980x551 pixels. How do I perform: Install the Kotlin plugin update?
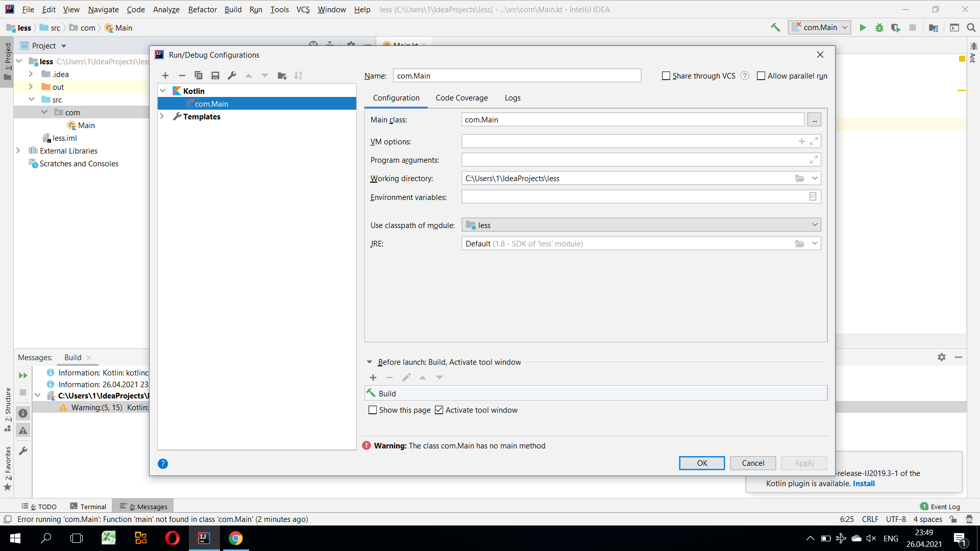(x=864, y=484)
